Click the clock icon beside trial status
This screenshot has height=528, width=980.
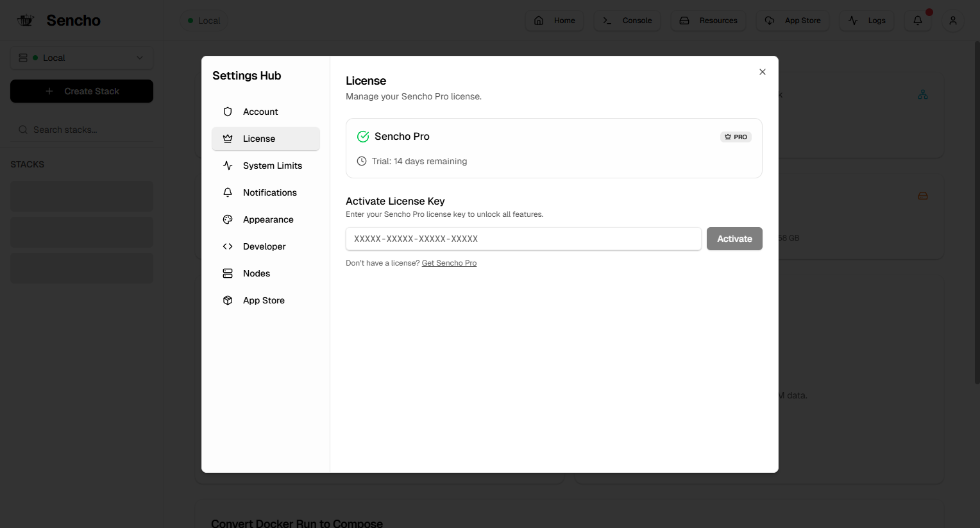tap(362, 161)
